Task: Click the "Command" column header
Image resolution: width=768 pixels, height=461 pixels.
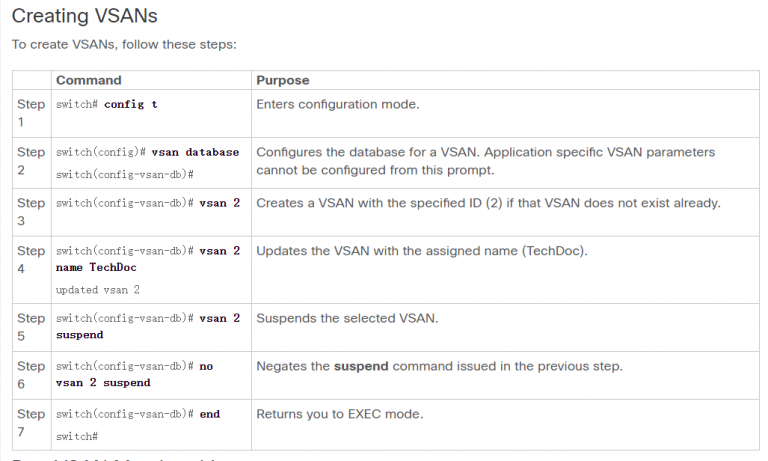Action: coord(88,80)
